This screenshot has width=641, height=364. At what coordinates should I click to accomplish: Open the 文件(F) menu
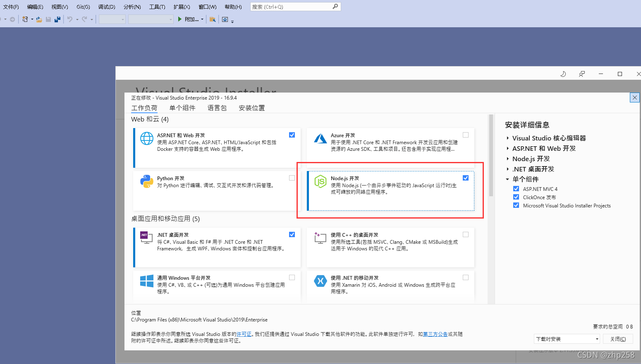coord(11,7)
